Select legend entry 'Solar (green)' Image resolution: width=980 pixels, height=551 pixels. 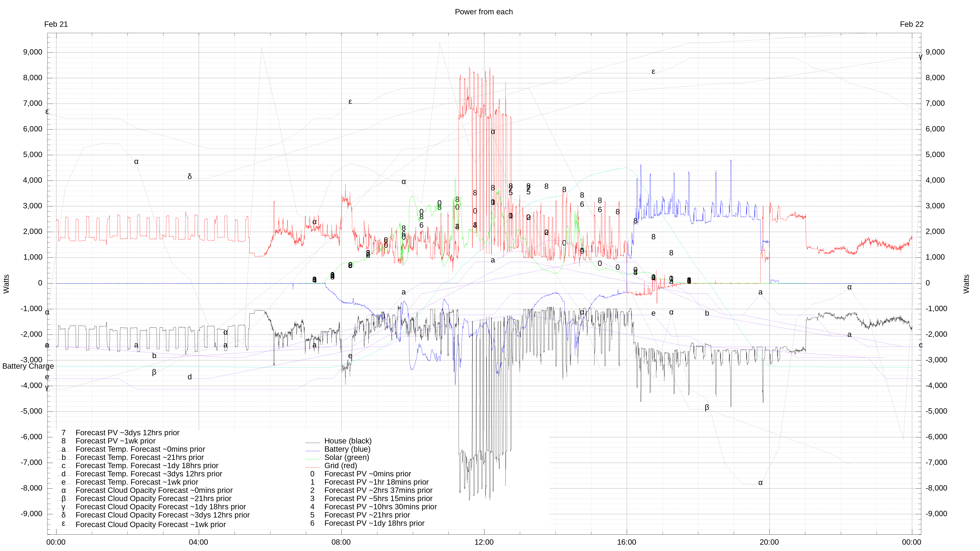click(347, 457)
